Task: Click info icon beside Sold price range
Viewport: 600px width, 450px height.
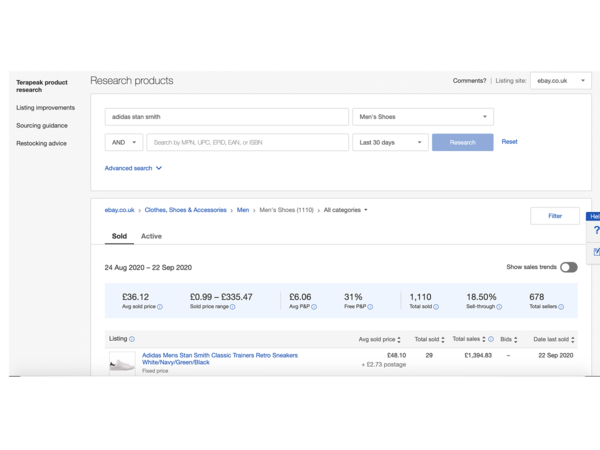Action: pyautogui.click(x=233, y=307)
